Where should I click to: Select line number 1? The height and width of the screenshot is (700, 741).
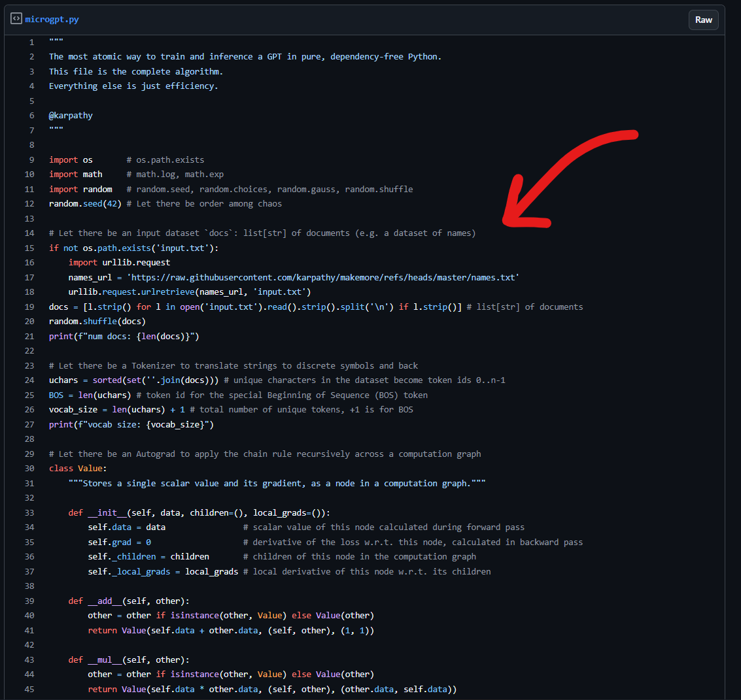(31, 42)
